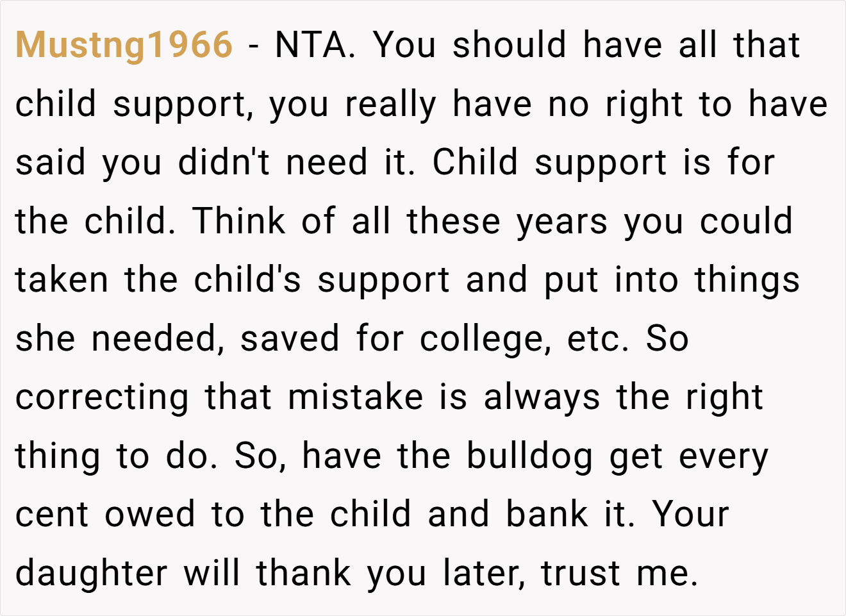846x616 pixels.
Task: Click the word "cent" starting ninth line
Action: 51,515
